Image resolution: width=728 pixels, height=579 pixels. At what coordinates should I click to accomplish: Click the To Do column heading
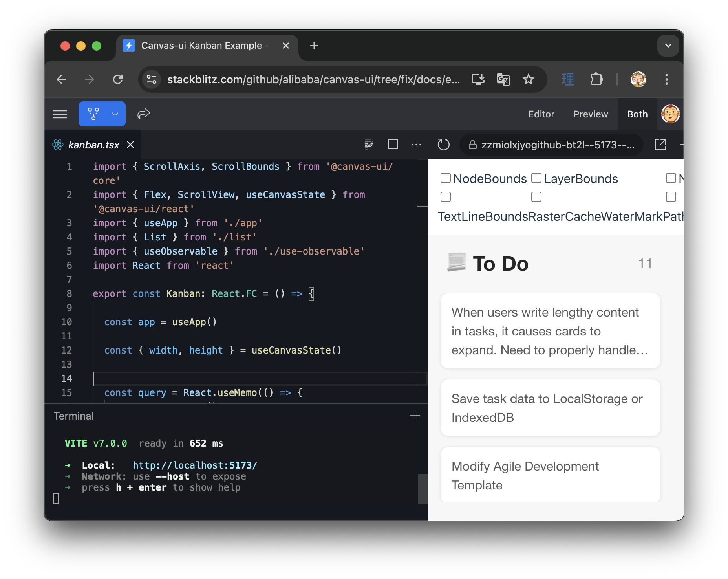(501, 264)
